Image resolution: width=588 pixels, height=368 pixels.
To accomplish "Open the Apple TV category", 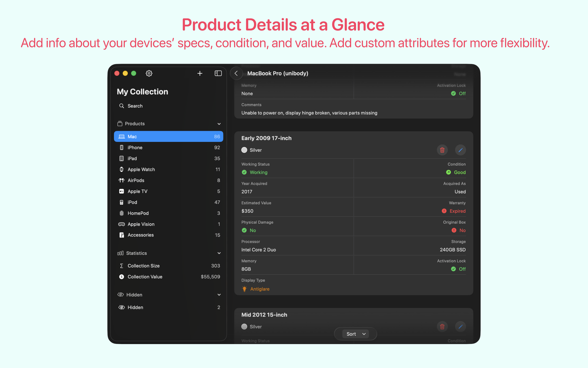I will click(168, 191).
